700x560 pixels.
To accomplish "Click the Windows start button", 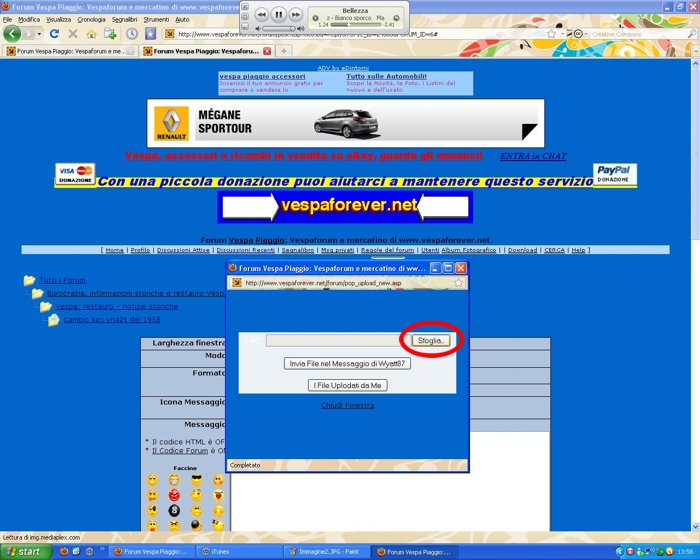I will [x=26, y=552].
